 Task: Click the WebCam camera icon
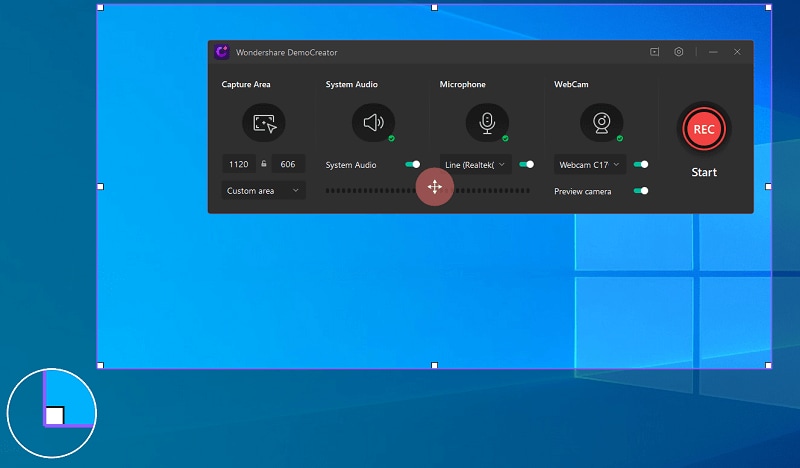pyautogui.click(x=602, y=122)
